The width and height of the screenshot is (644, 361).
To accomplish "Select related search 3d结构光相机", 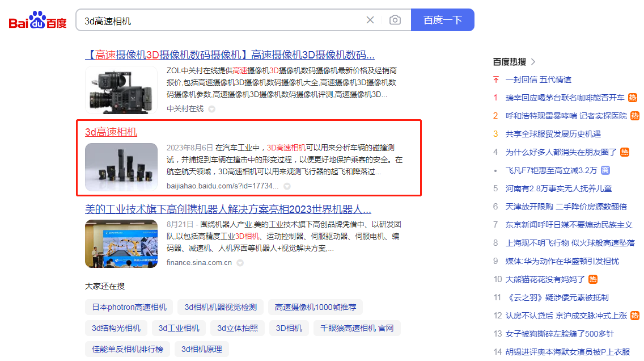I will pos(116,328).
